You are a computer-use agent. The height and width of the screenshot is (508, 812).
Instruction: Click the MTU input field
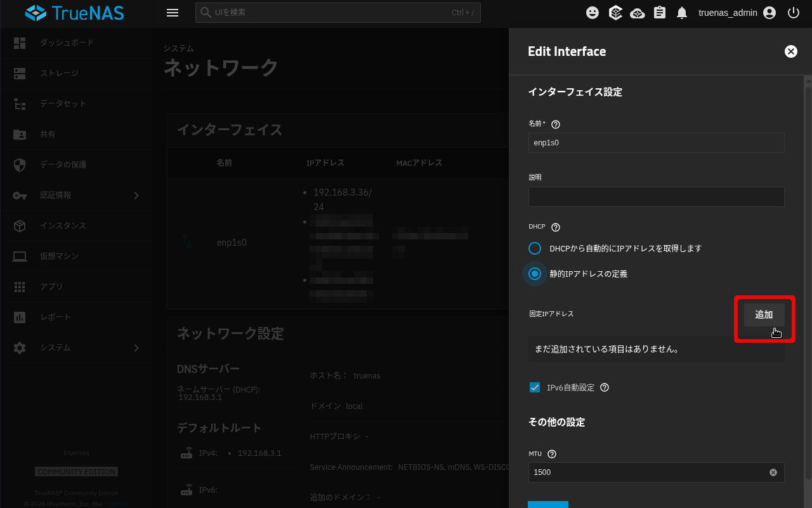[x=657, y=472]
